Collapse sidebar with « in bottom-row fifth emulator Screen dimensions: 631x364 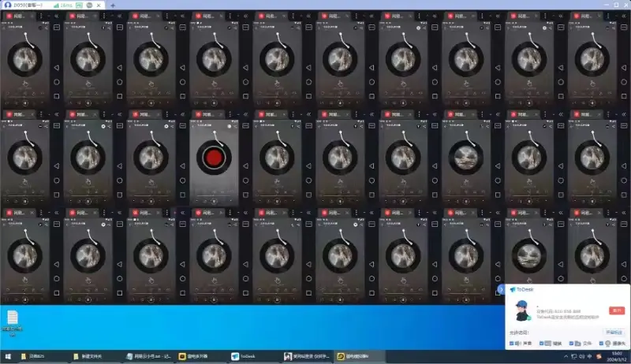308,213
